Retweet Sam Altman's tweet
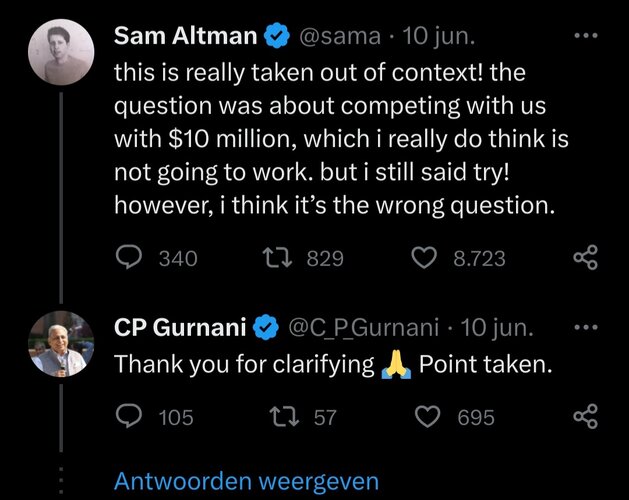This screenshot has height=500, width=629. coord(277,258)
